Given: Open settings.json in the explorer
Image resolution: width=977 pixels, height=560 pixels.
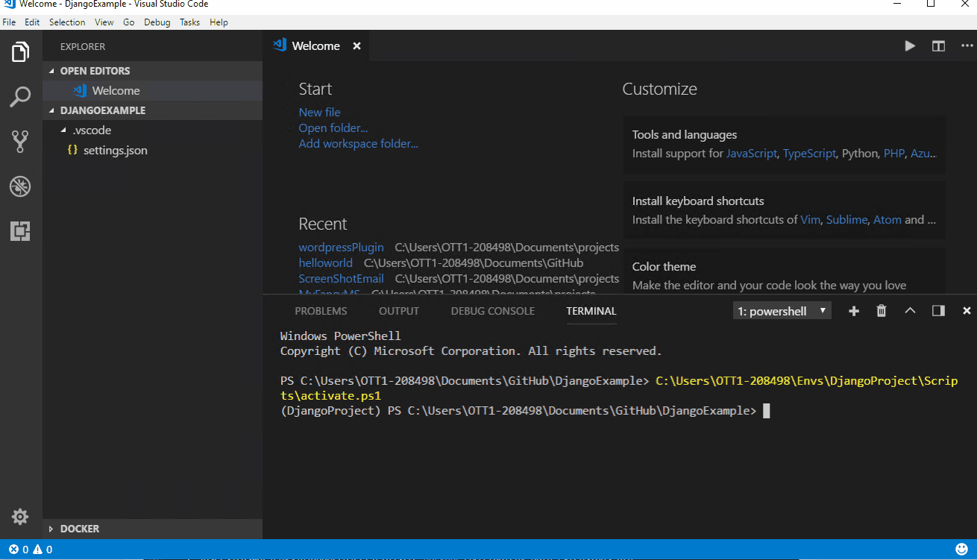Looking at the screenshot, I should point(152,151).
